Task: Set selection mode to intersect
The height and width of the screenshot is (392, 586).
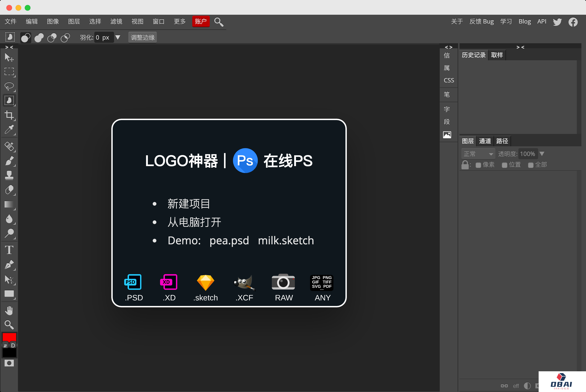Action: tap(65, 37)
